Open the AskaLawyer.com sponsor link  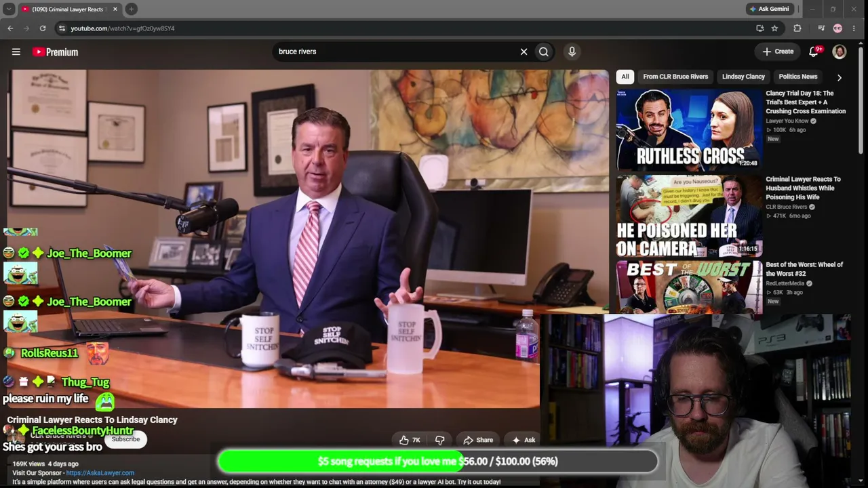(x=100, y=472)
